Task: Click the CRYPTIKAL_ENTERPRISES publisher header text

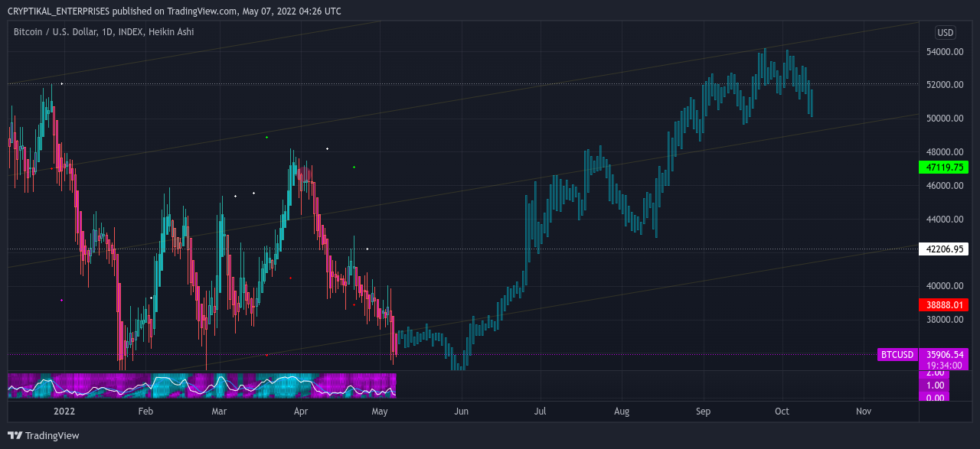Action: coord(58,11)
